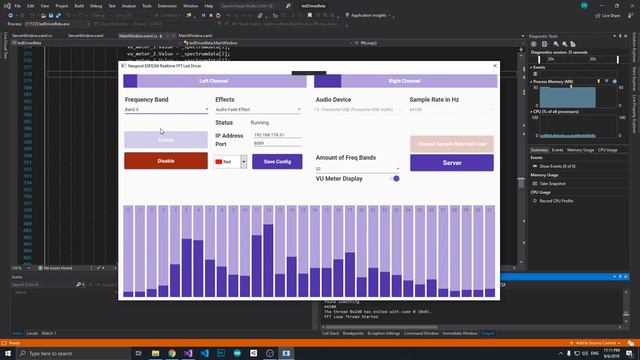Open the Extensions menu
Image resolution: width=640 pixels, height=360 pixels.
[167, 6]
